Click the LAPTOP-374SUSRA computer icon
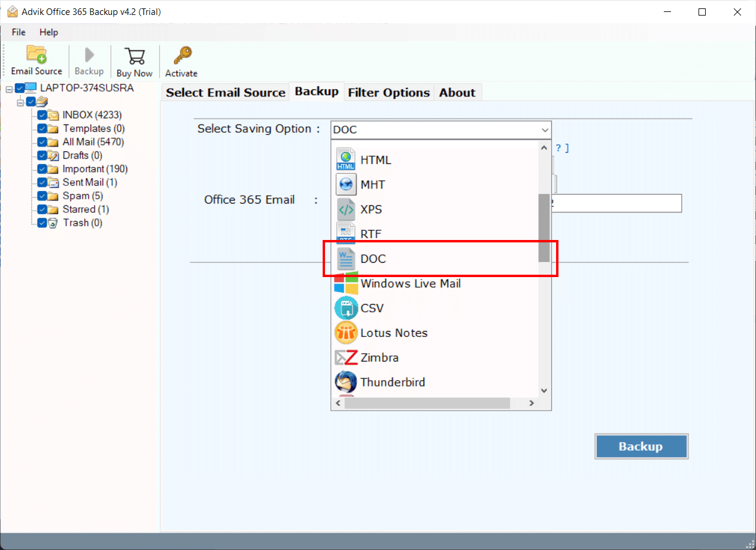This screenshot has width=756, height=550. (x=31, y=88)
